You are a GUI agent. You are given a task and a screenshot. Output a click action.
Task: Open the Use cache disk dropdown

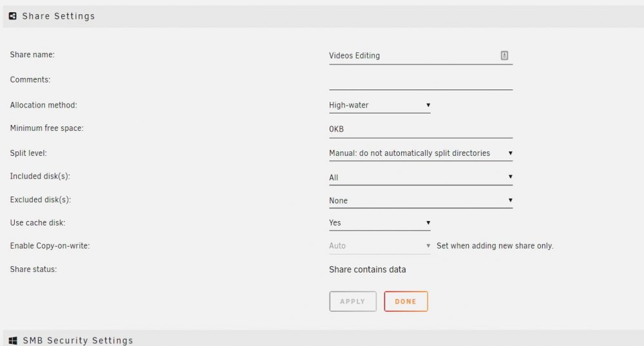click(379, 223)
